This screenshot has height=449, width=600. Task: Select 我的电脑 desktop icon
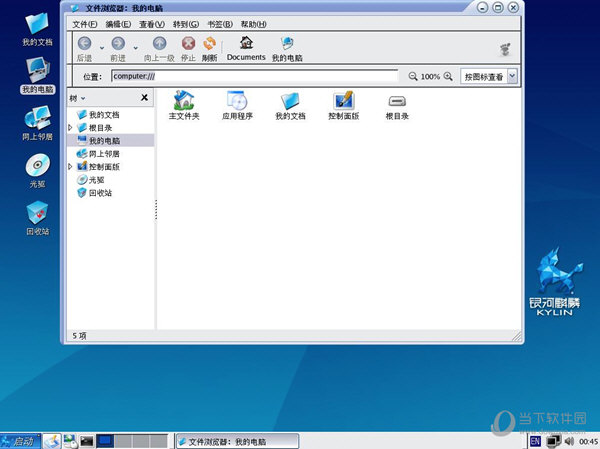click(x=37, y=76)
